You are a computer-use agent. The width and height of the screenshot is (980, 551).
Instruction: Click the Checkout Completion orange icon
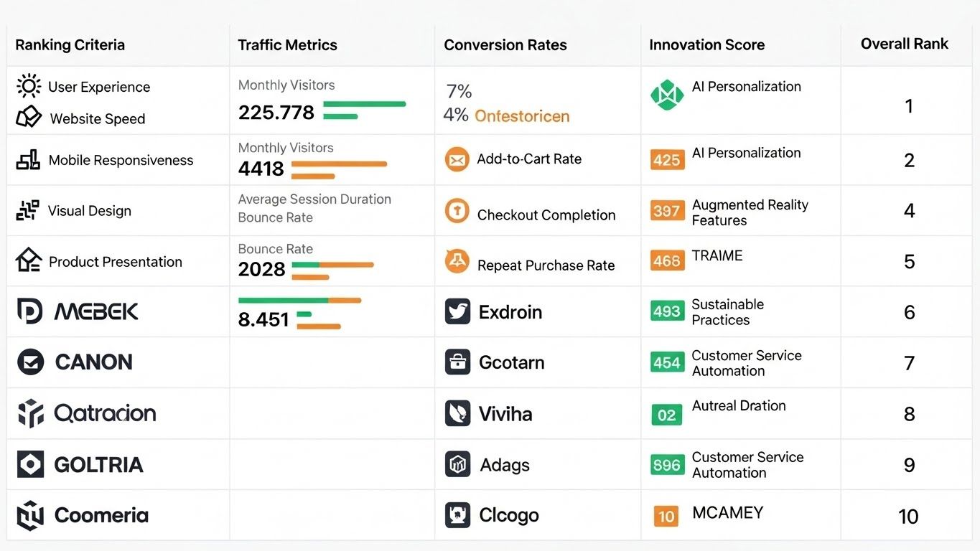point(457,212)
